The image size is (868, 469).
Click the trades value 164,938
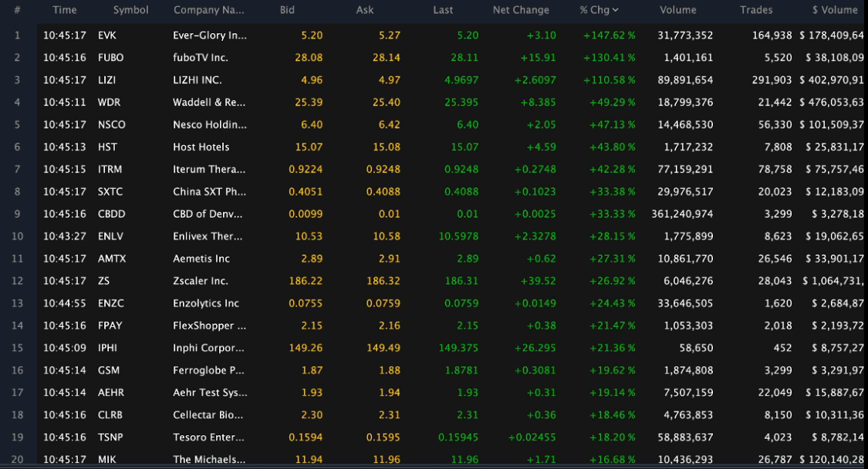(772, 35)
